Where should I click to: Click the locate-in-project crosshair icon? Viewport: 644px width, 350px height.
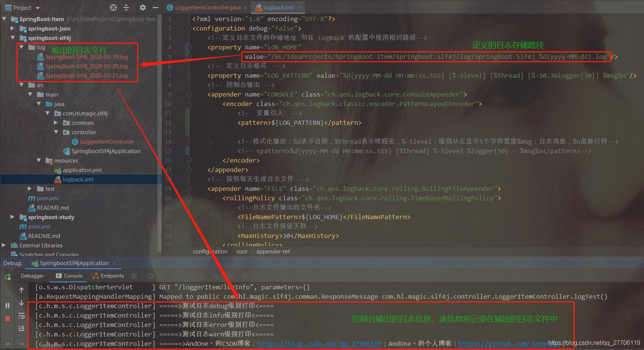pos(113,8)
